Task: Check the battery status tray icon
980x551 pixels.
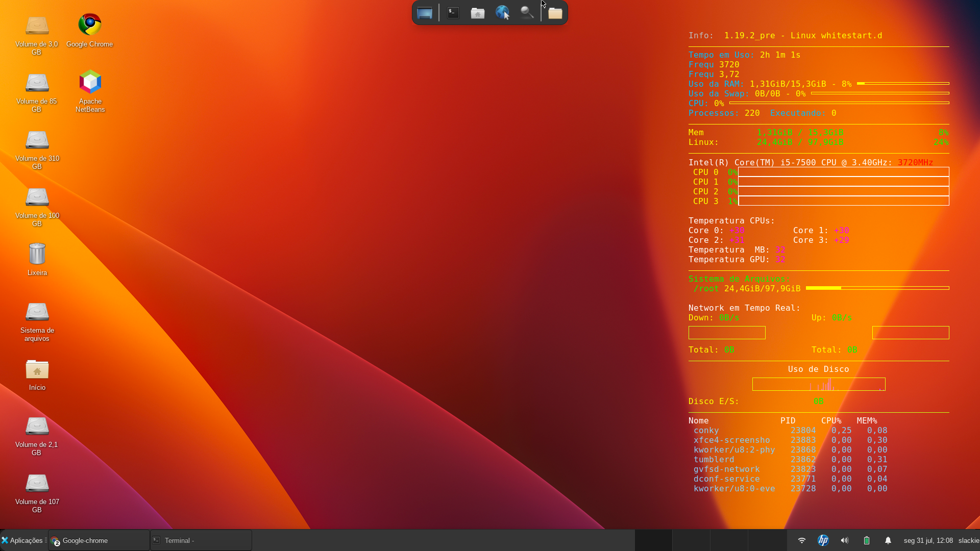Action: [x=866, y=540]
